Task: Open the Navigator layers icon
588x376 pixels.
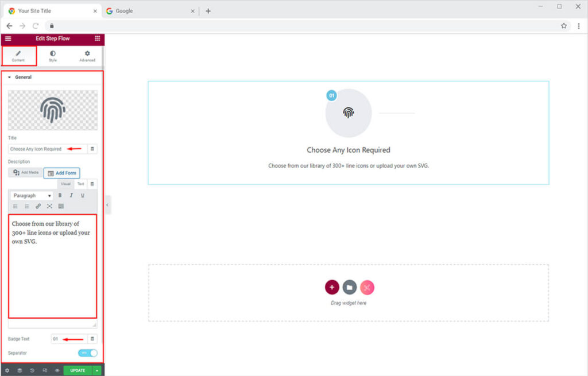Action: 20,371
